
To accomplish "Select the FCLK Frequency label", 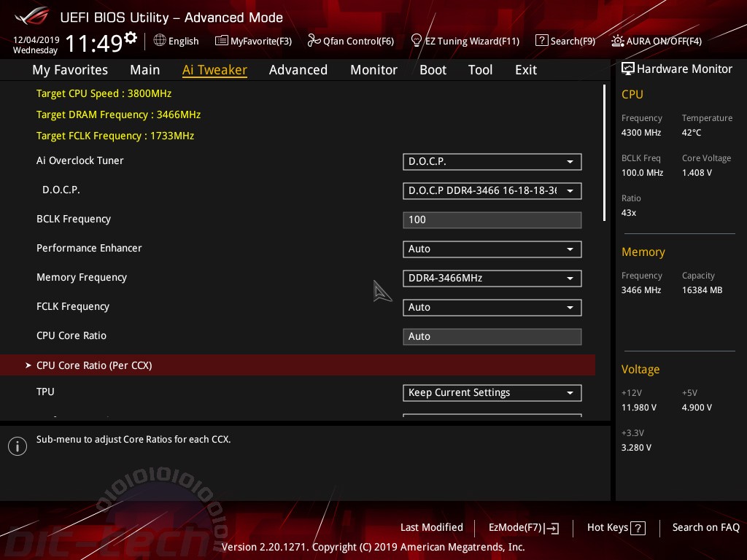I will point(73,306).
